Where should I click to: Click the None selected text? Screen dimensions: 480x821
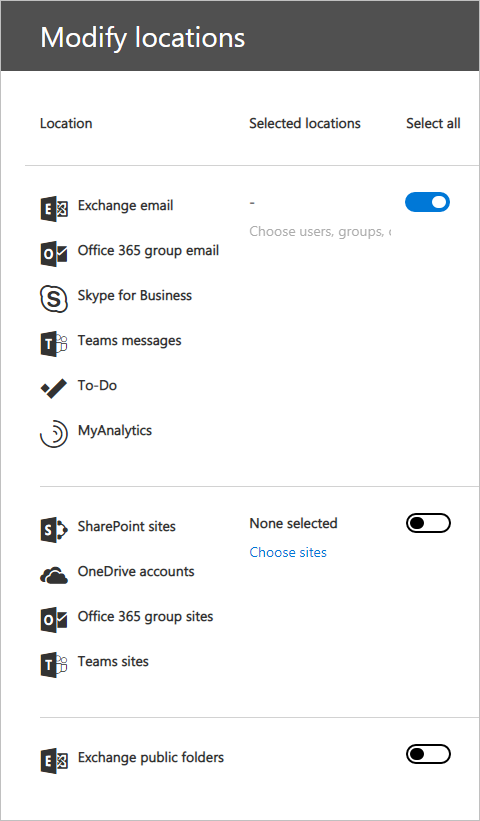click(x=294, y=523)
